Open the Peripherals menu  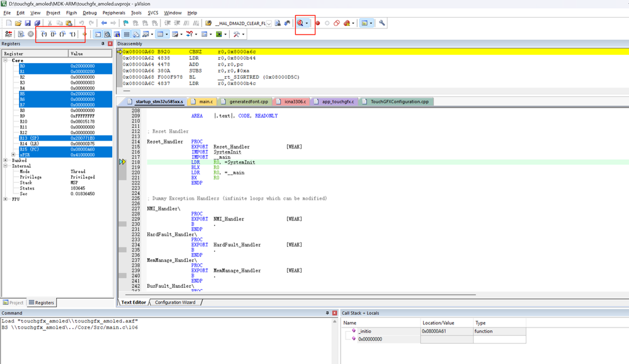tap(114, 13)
